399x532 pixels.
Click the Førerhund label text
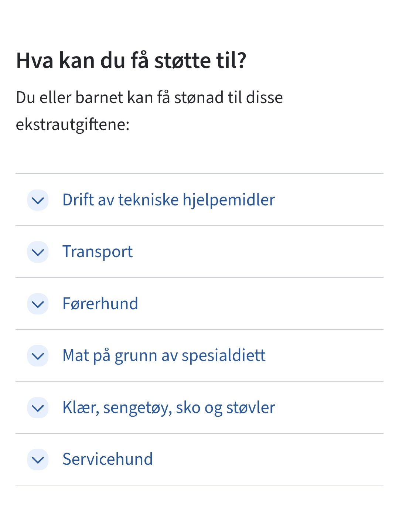pyautogui.click(x=100, y=304)
